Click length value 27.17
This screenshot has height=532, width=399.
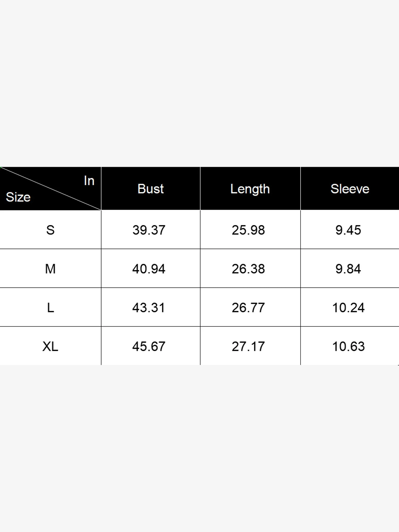coord(248,347)
